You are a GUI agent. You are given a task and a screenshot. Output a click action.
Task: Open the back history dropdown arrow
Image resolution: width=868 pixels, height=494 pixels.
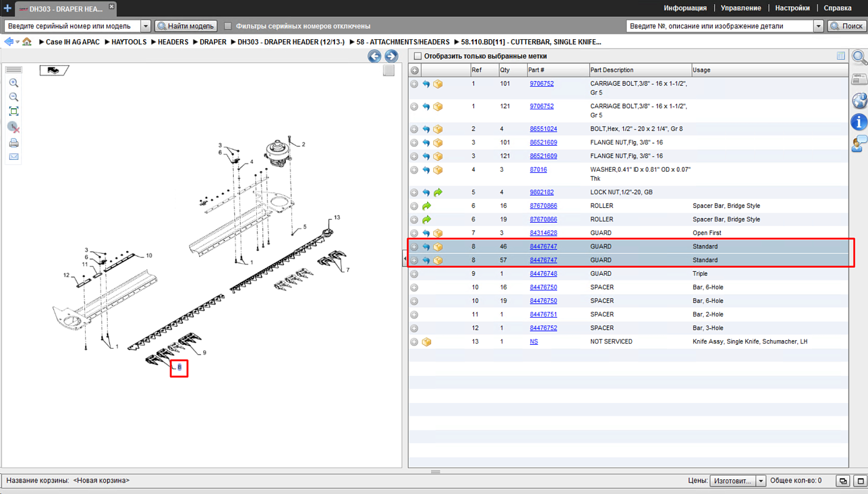point(17,42)
